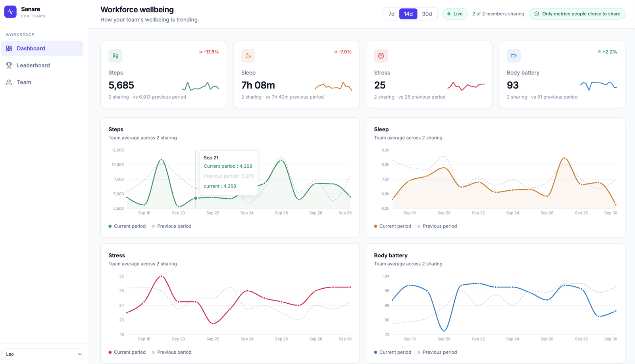Screen dimensions: 635x364
Task: Select the 30d time range
Action: pyautogui.click(x=427, y=14)
